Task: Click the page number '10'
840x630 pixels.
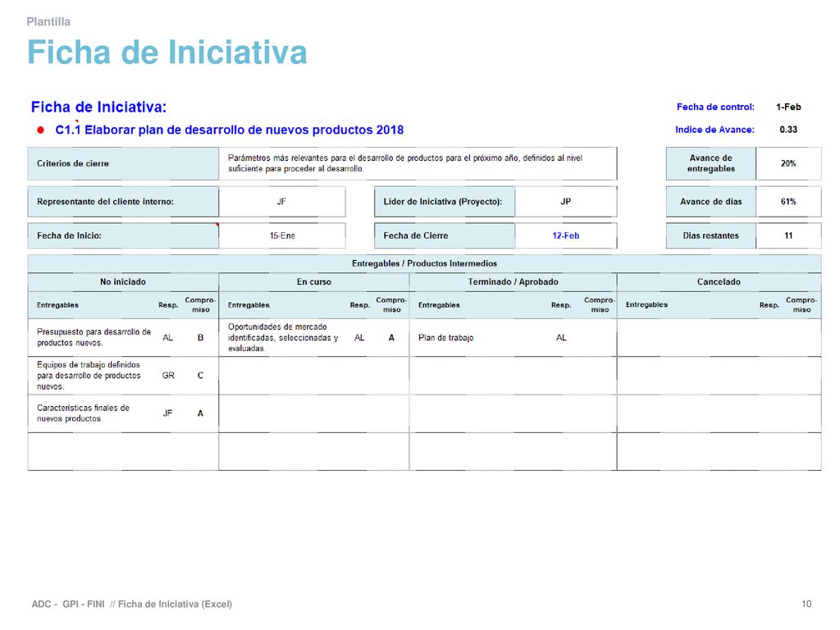Action: (806, 605)
